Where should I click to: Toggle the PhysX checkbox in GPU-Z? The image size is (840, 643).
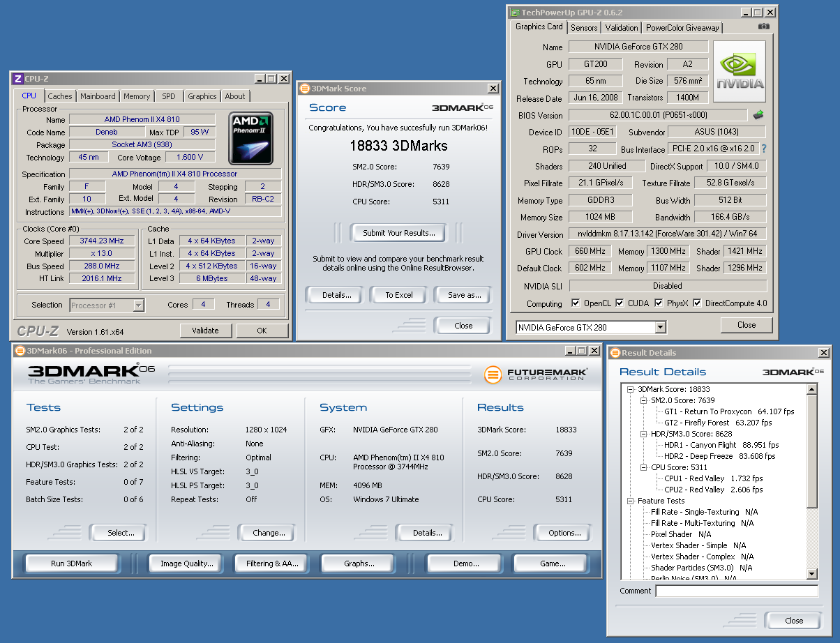point(659,303)
